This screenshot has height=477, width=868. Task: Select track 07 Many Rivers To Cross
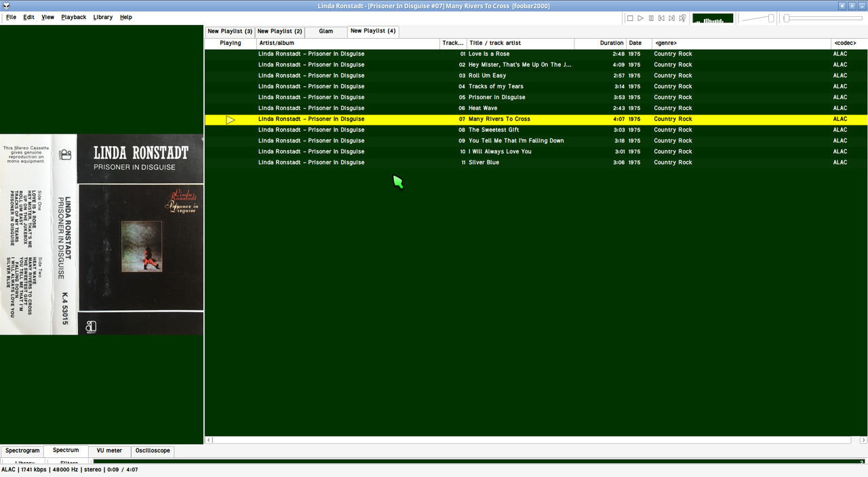click(x=536, y=119)
